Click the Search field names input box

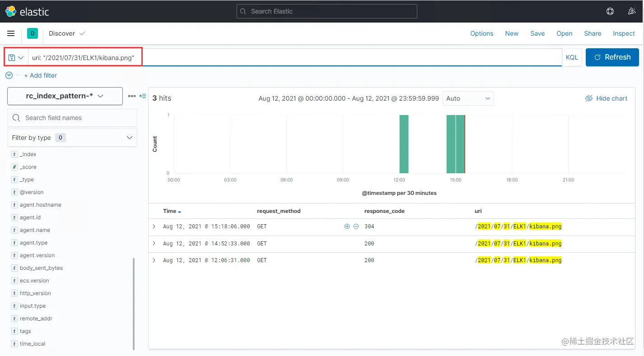click(x=72, y=118)
